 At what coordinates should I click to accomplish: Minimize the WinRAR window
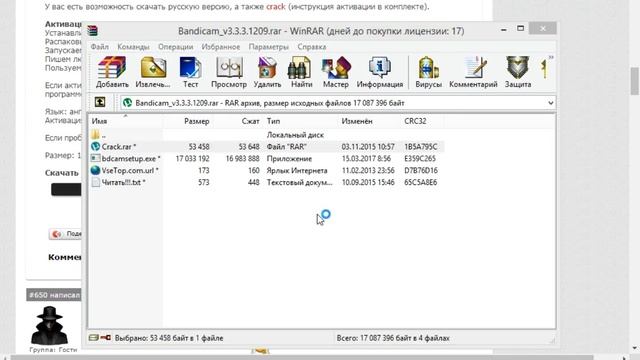[x=504, y=30]
